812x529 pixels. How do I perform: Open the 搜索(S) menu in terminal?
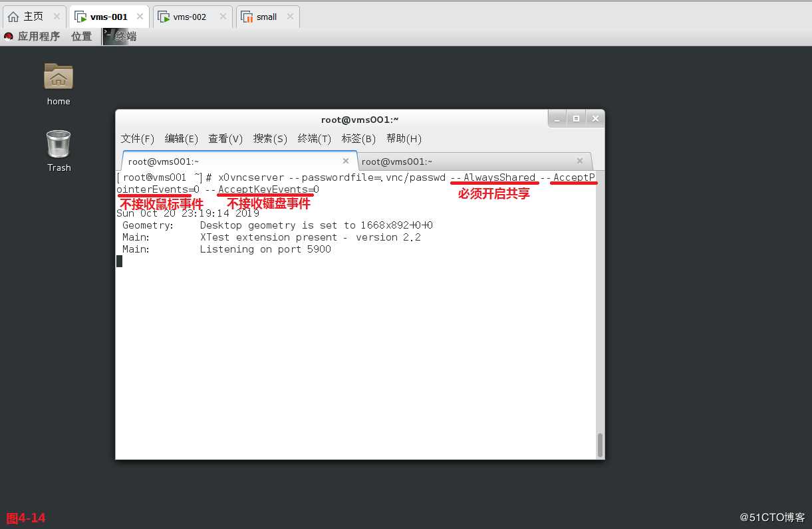[x=270, y=138]
